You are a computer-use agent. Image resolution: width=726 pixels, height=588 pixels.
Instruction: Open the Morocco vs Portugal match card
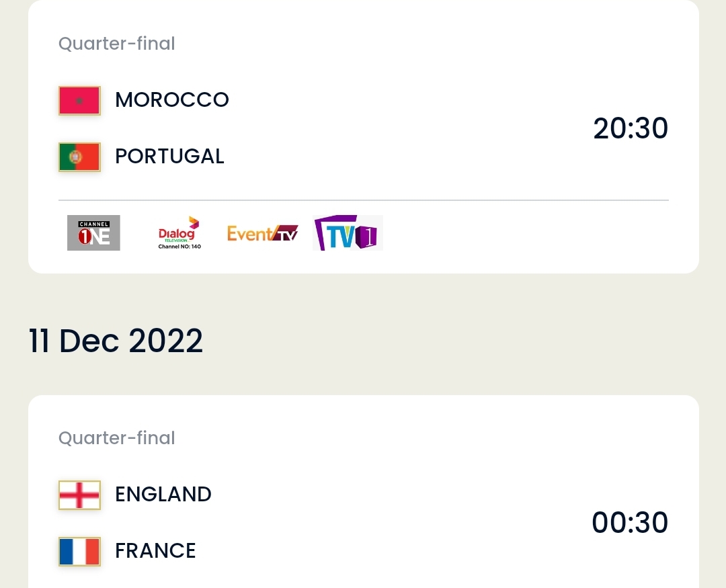coord(364,136)
